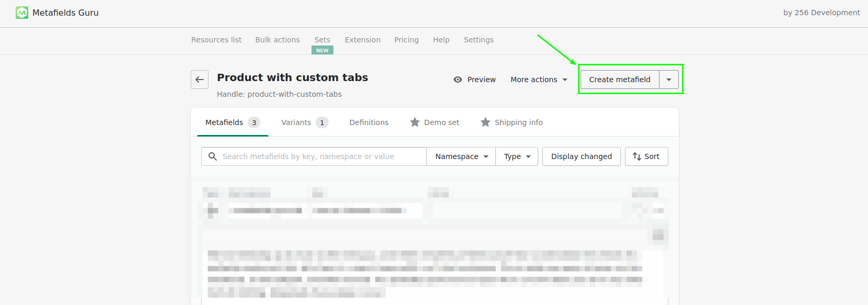
Task: Click the 'by 256 Development' text
Action: (821, 13)
